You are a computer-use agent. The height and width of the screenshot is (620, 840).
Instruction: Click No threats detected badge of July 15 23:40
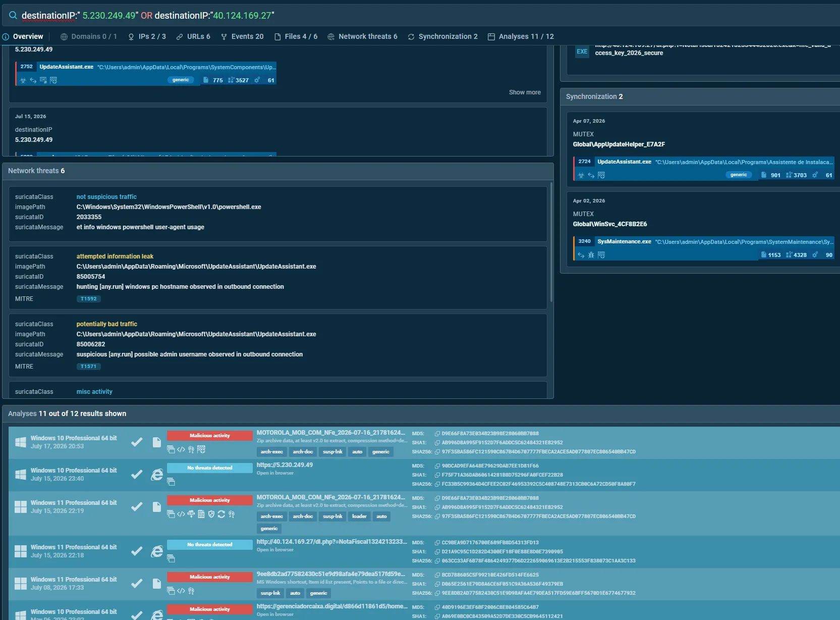pyautogui.click(x=210, y=468)
